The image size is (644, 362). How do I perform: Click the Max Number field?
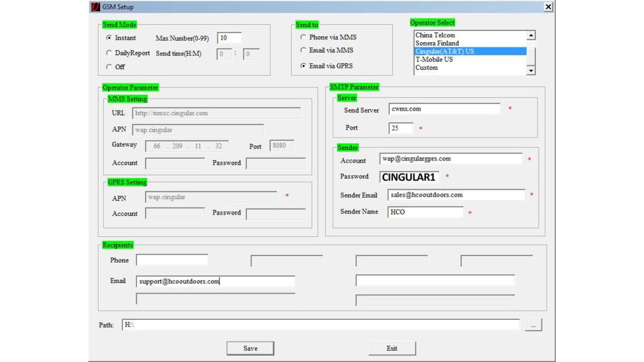click(x=229, y=38)
